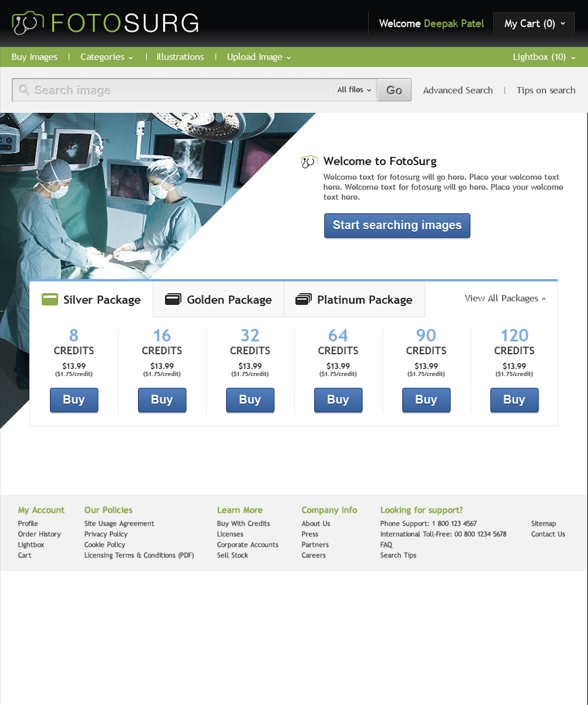Click Start searching images button
Image resolution: width=588 pixels, height=705 pixels.
click(x=397, y=225)
